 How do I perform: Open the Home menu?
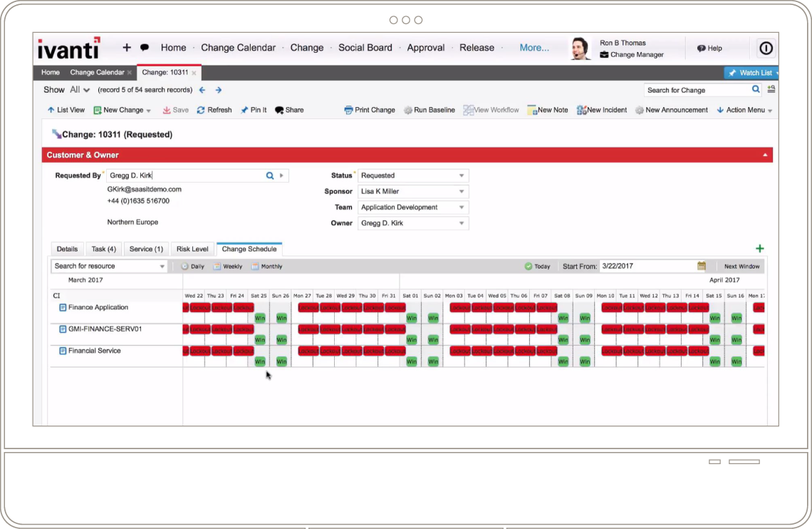point(174,48)
